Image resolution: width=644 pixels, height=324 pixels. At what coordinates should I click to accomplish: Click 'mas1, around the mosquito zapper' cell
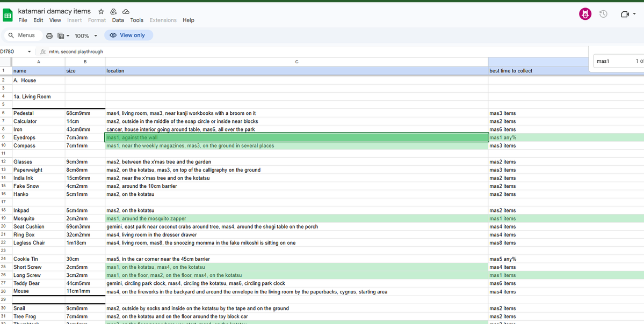[296, 219]
